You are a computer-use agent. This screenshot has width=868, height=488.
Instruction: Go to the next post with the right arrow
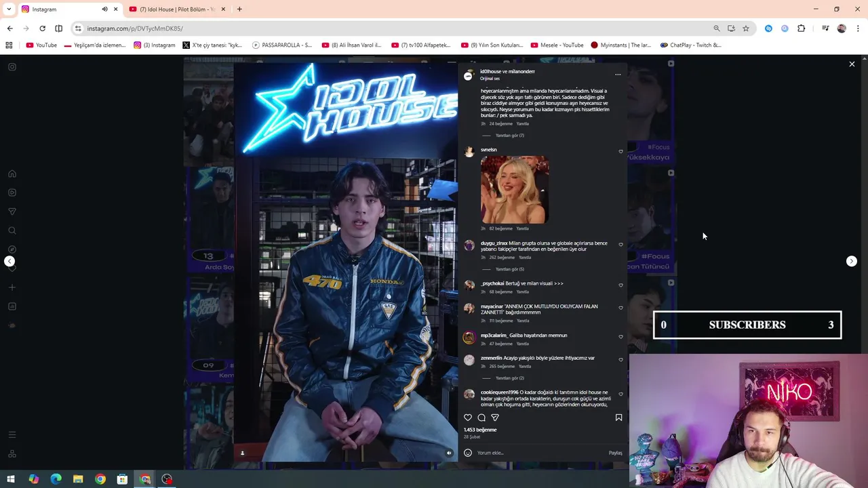[x=852, y=261]
